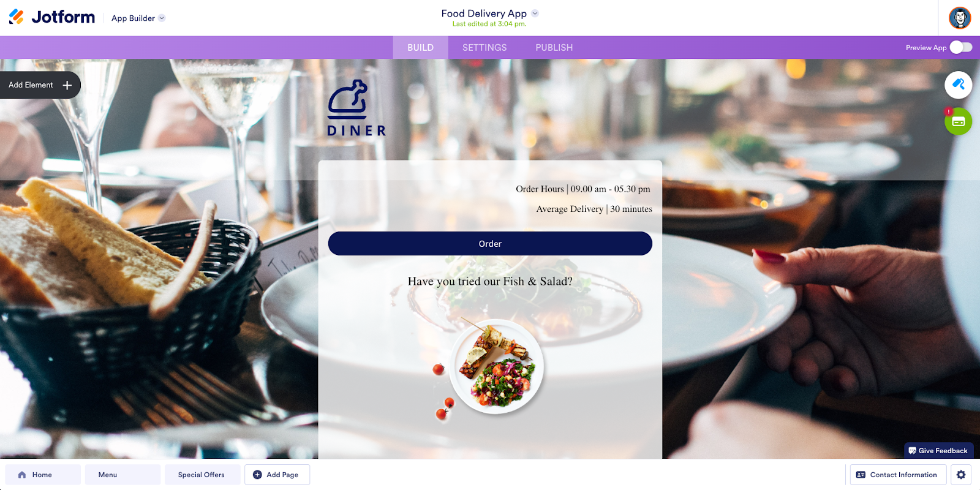Screen dimensions: 980x490
Task: Click the settings gear icon at bottom right
Action: click(961, 475)
